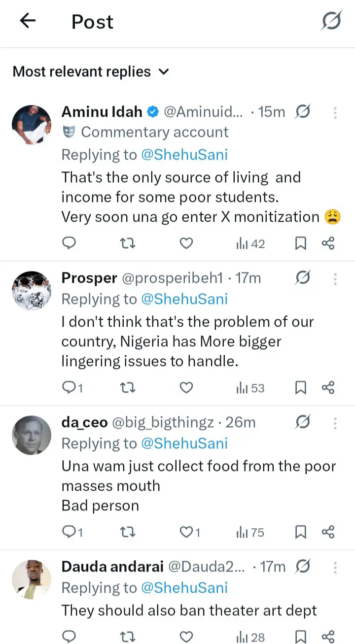Repost Dauda andarai's reply

tap(128, 638)
